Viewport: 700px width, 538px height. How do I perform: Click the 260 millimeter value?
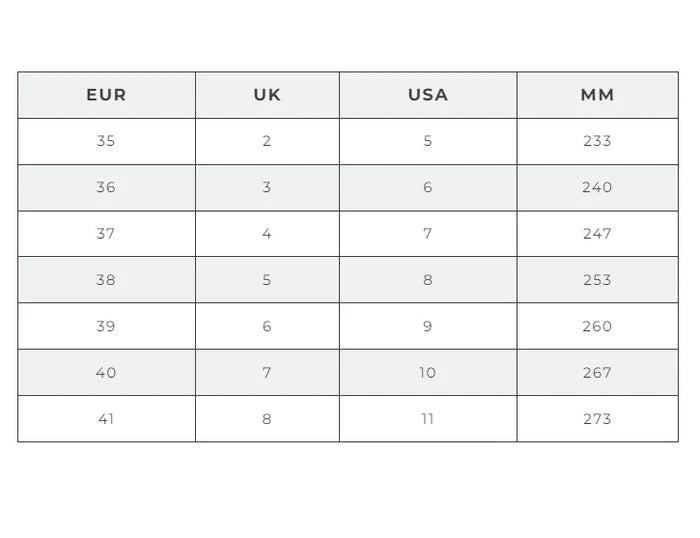click(597, 326)
